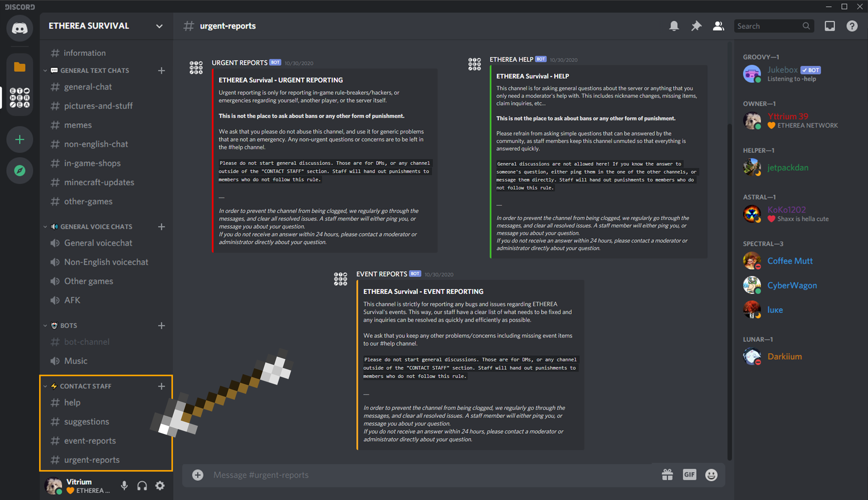
Task: Open the orange server folder icon
Action: click(20, 67)
